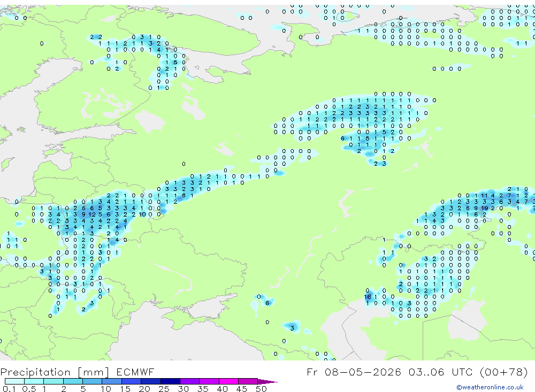This screenshot has width=535, height=392.
Task: Click the pointed above-50 legend arrow tip
Action: 267,381
